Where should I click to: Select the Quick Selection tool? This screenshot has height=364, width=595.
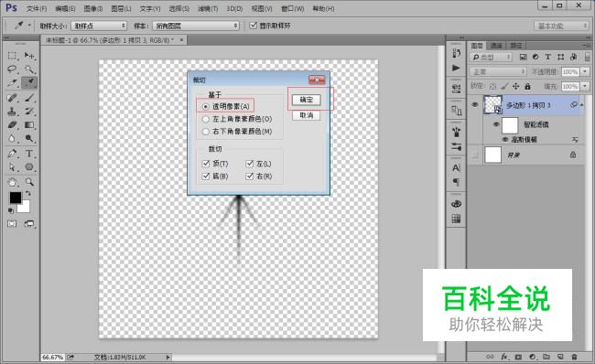[x=29, y=69]
